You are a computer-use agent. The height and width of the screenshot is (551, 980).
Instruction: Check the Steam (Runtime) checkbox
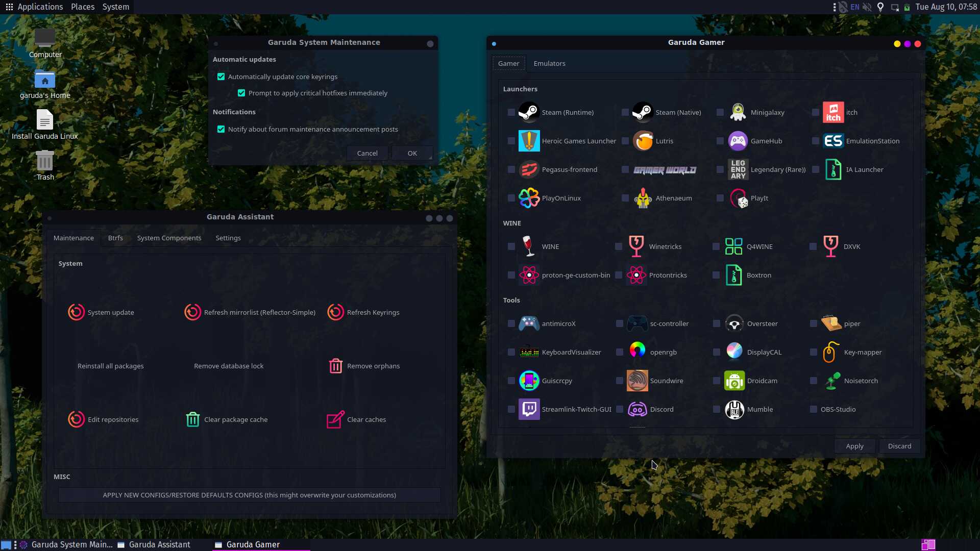click(x=511, y=112)
